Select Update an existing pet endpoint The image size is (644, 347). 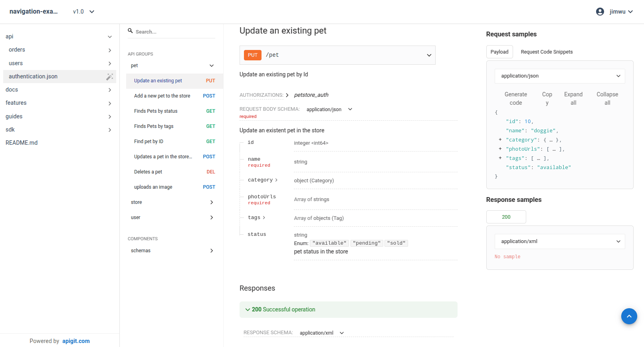(x=175, y=81)
